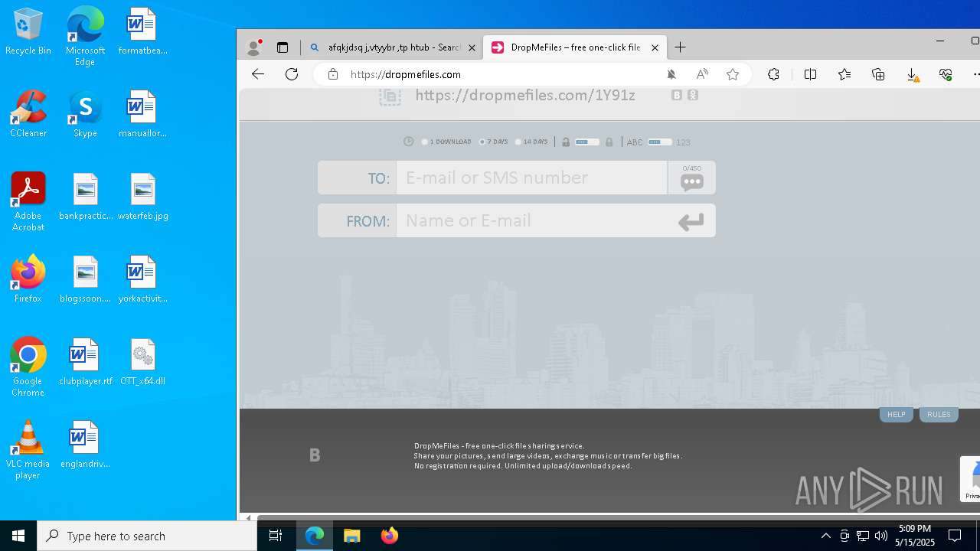Image resolution: width=980 pixels, height=551 pixels.
Task: Click the VK logo in page footer
Action: pyautogui.click(x=315, y=455)
